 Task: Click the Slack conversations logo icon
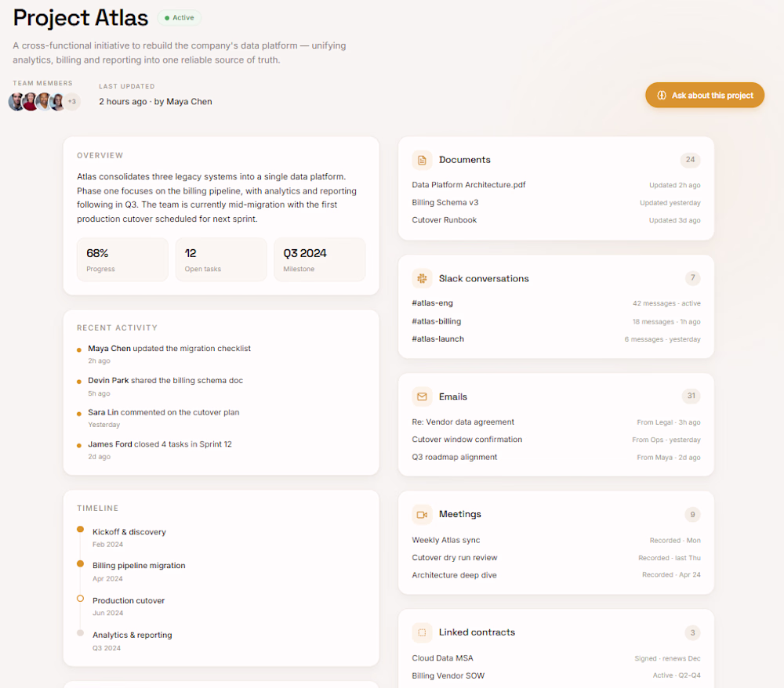[422, 278]
